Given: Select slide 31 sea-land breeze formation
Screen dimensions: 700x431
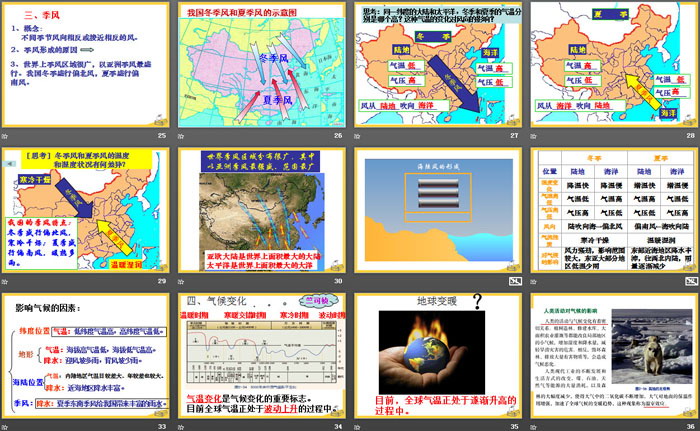Looking at the screenshot, I should pyautogui.click(x=438, y=210).
